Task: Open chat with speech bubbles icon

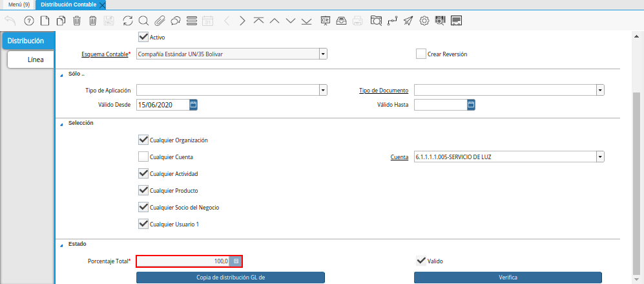Action: pyautogui.click(x=176, y=21)
